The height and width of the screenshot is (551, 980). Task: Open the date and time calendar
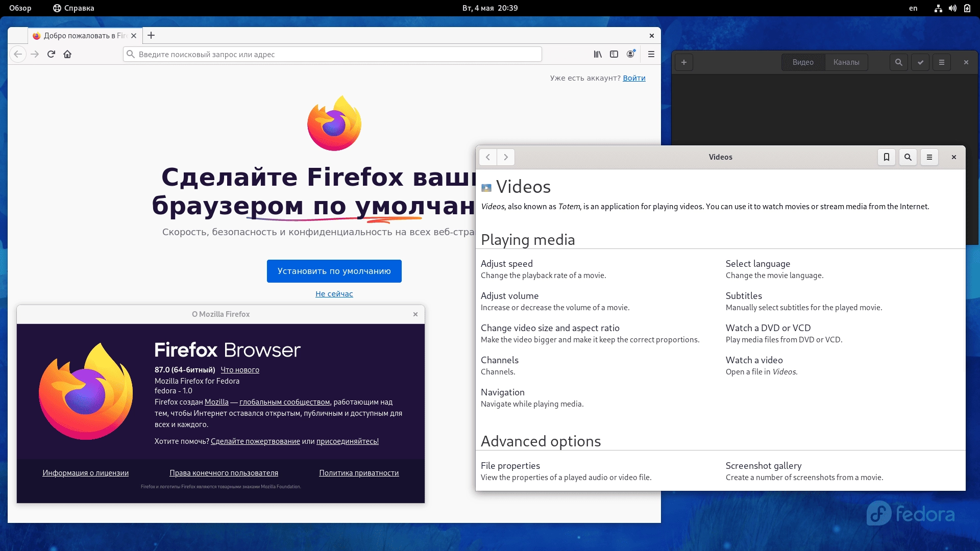[490, 8]
